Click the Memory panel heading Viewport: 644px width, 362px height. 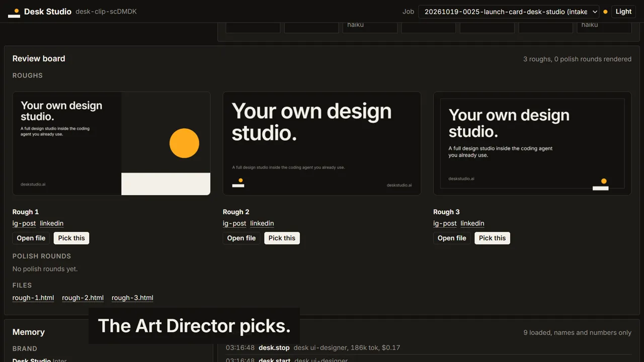(x=29, y=332)
